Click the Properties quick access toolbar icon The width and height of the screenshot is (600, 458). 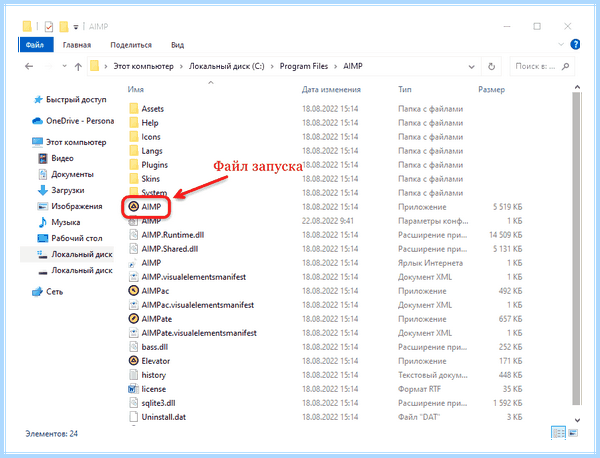[49, 26]
